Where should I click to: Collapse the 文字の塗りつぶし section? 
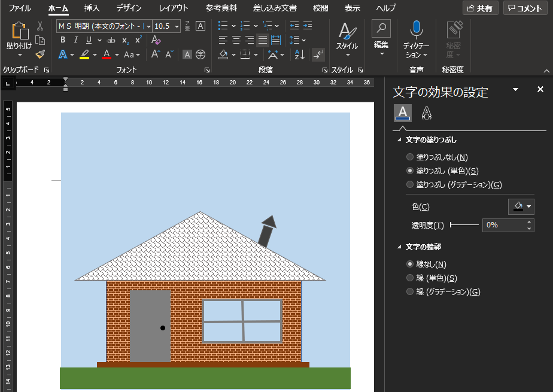(x=399, y=140)
